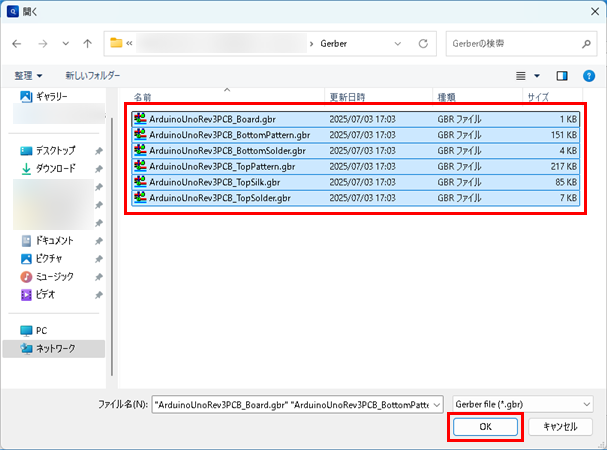
Task: Select ArduinoUnoRev3PCB_BottomPattern.gbr file
Action: pyautogui.click(x=355, y=135)
